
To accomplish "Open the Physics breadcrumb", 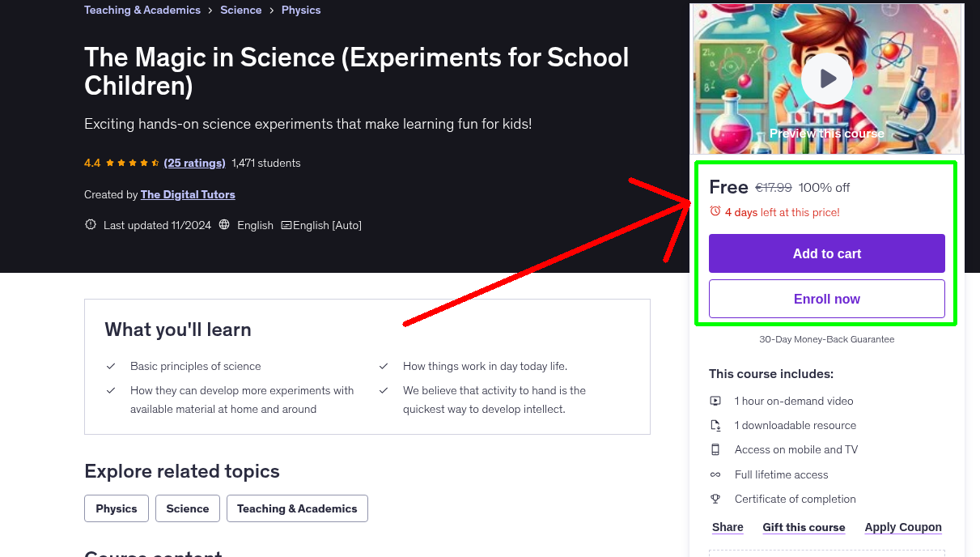I will [x=301, y=10].
